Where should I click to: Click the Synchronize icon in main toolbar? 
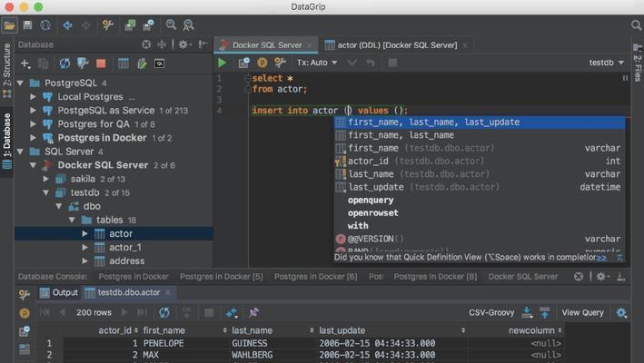[x=45, y=25]
